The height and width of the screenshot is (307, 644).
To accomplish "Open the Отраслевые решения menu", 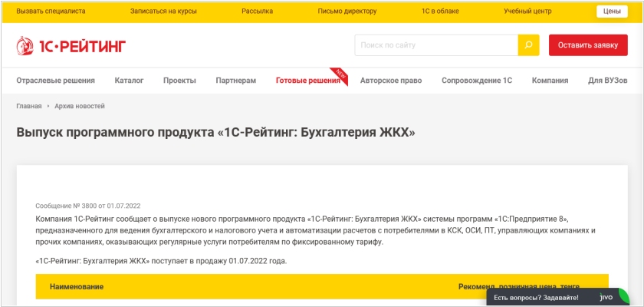I will pos(55,81).
